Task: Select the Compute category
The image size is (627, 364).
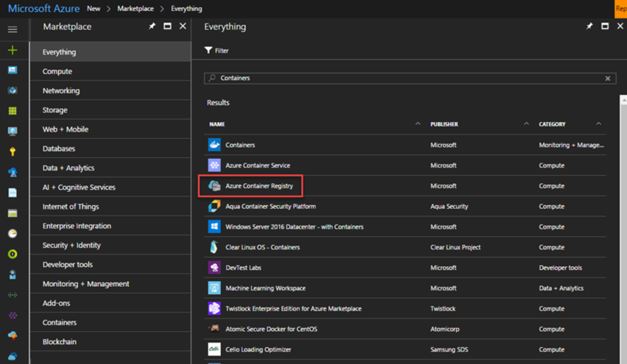Action: point(111,71)
